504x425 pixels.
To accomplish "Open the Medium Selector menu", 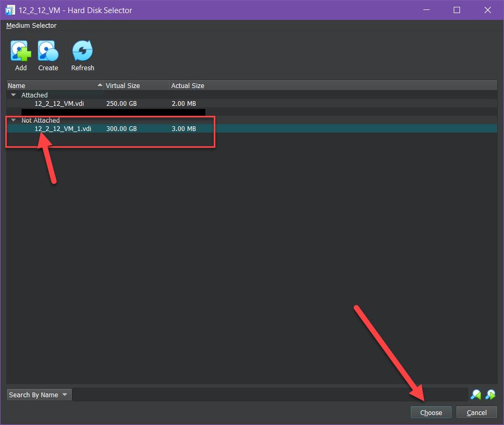I will (x=31, y=26).
